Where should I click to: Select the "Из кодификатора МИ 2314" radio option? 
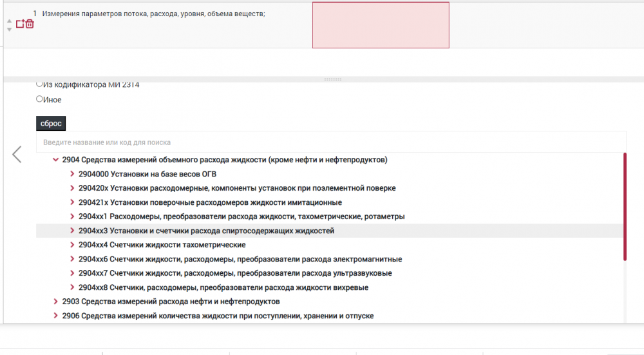coord(39,84)
